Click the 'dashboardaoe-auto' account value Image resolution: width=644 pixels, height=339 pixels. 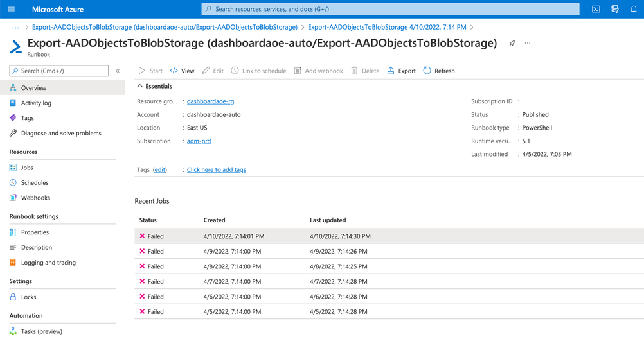tap(213, 114)
